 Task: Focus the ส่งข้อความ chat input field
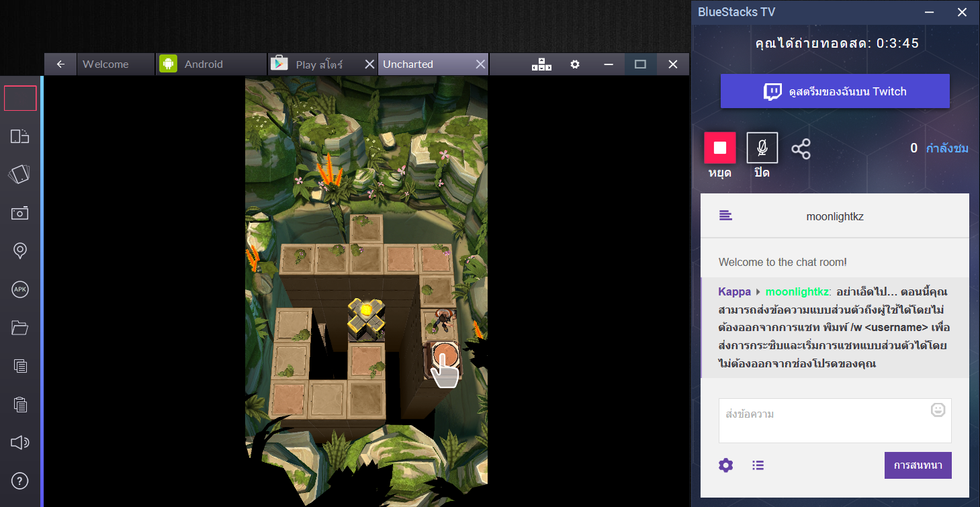[835, 421]
